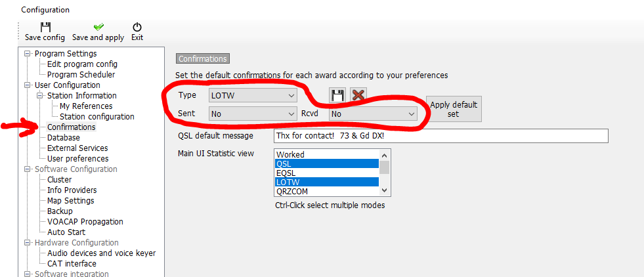Viewport: 644px width, 277px height.
Task: Open Database in the settings tree
Action: point(64,137)
